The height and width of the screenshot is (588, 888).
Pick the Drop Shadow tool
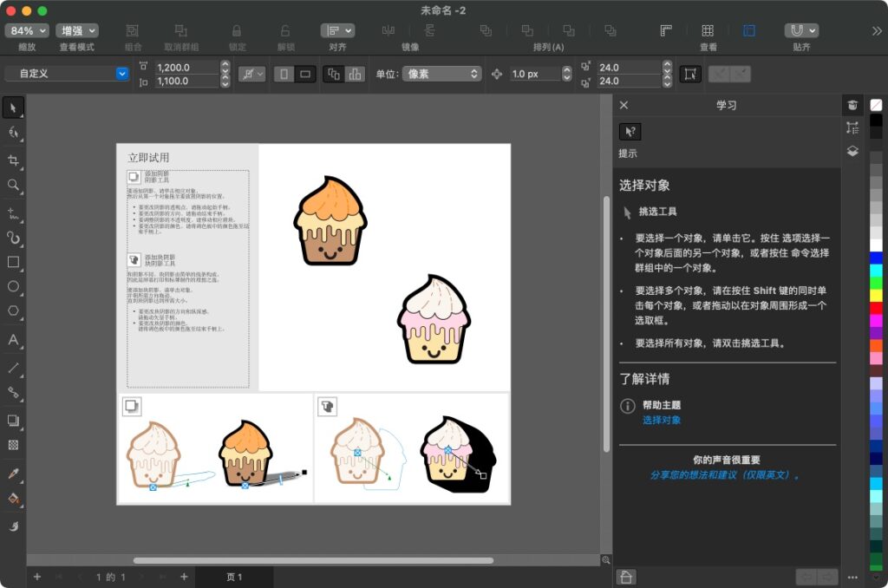(12, 422)
